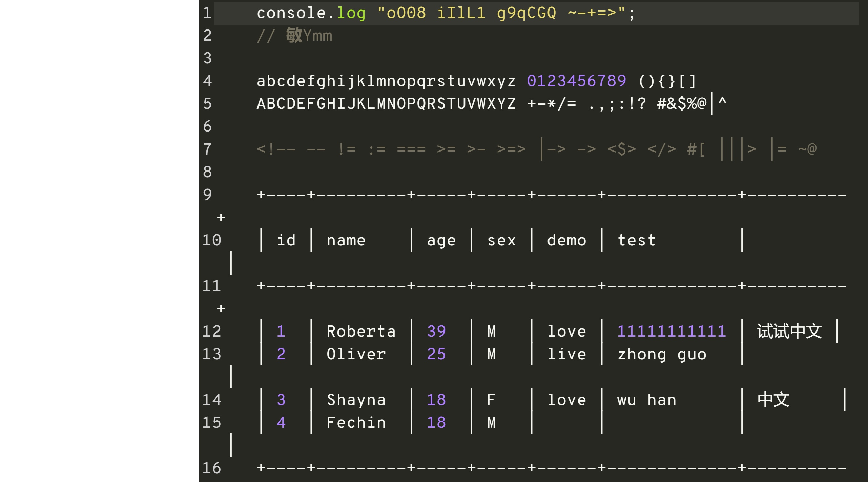The width and height of the screenshot is (868, 482).
Task: Click the uppercase alphabet on line 5
Action: click(386, 104)
